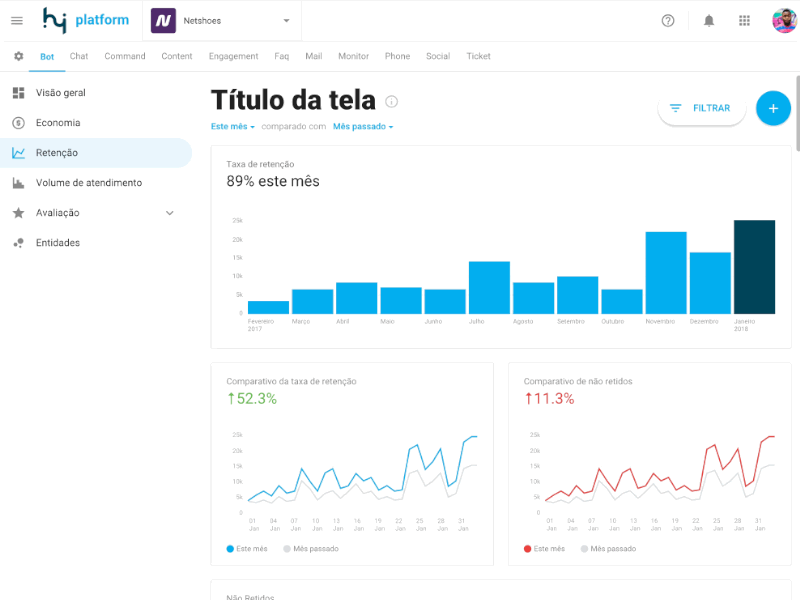Toggle Este mês in the non-retained chart legend
800x600 pixels.
[x=545, y=548]
